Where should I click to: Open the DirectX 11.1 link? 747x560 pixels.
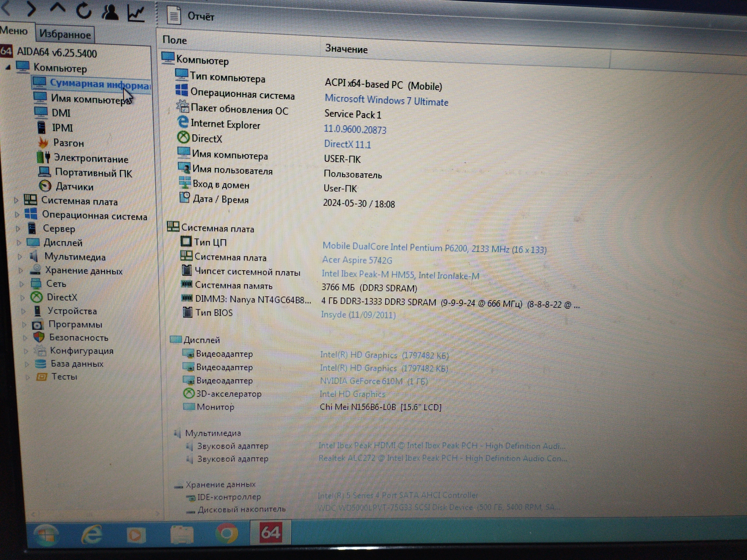(x=347, y=144)
